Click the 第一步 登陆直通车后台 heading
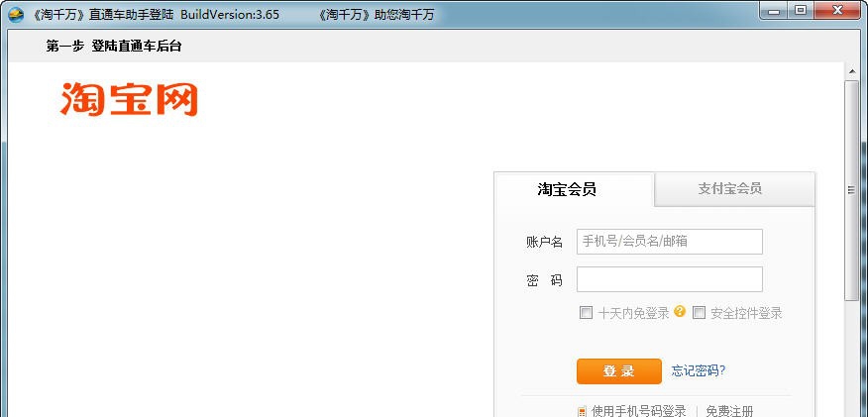This screenshot has height=417, width=868. pos(114,47)
